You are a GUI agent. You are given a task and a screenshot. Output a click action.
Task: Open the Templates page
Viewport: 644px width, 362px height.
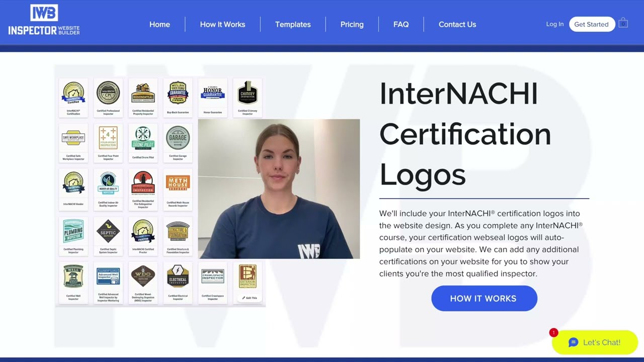[x=293, y=24]
